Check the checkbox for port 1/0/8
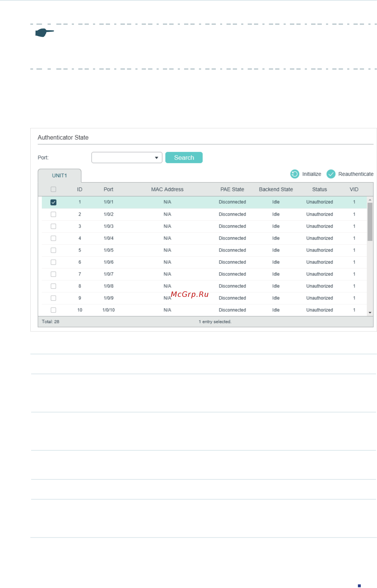The image size is (377, 588). click(53, 286)
